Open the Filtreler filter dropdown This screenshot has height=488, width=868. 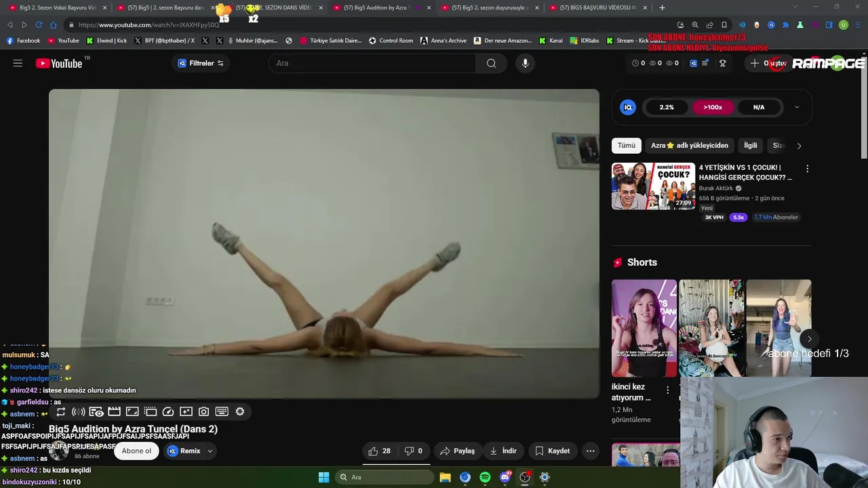(x=201, y=63)
